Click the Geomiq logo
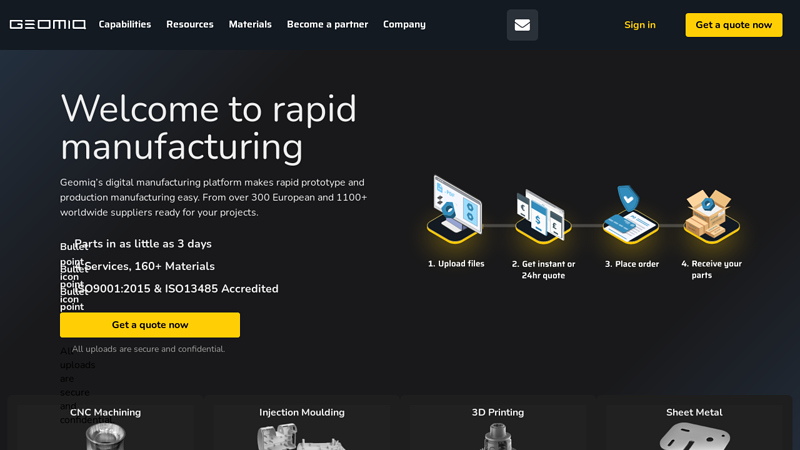This screenshot has height=450, width=800. click(x=48, y=24)
